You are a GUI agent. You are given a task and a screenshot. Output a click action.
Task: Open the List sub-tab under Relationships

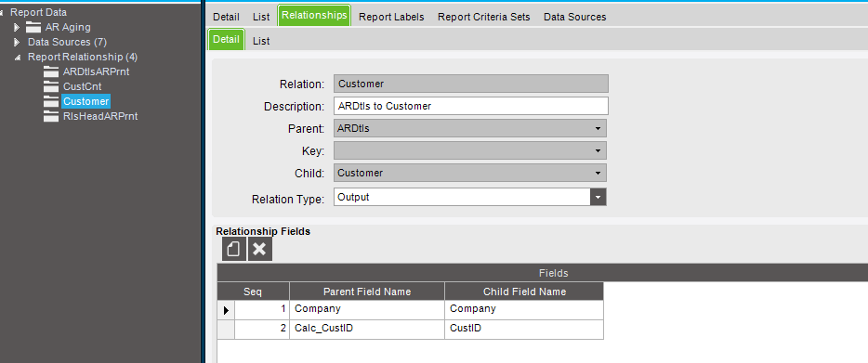(261, 41)
